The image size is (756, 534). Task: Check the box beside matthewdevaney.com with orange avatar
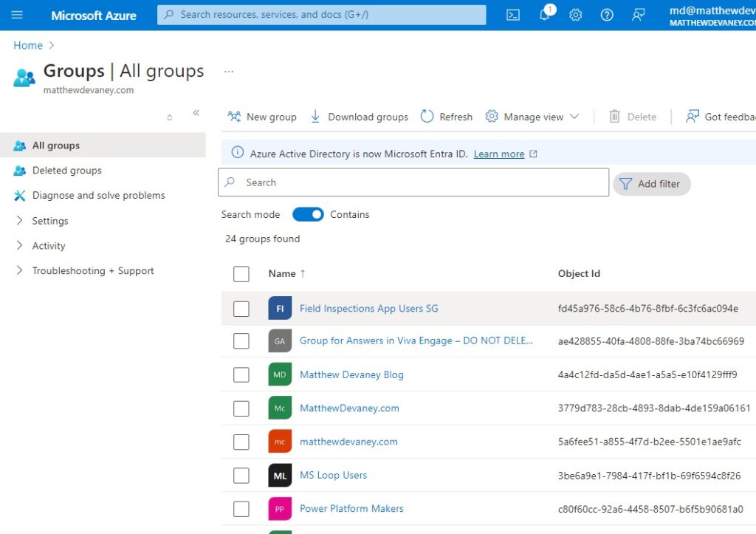click(x=241, y=442)
